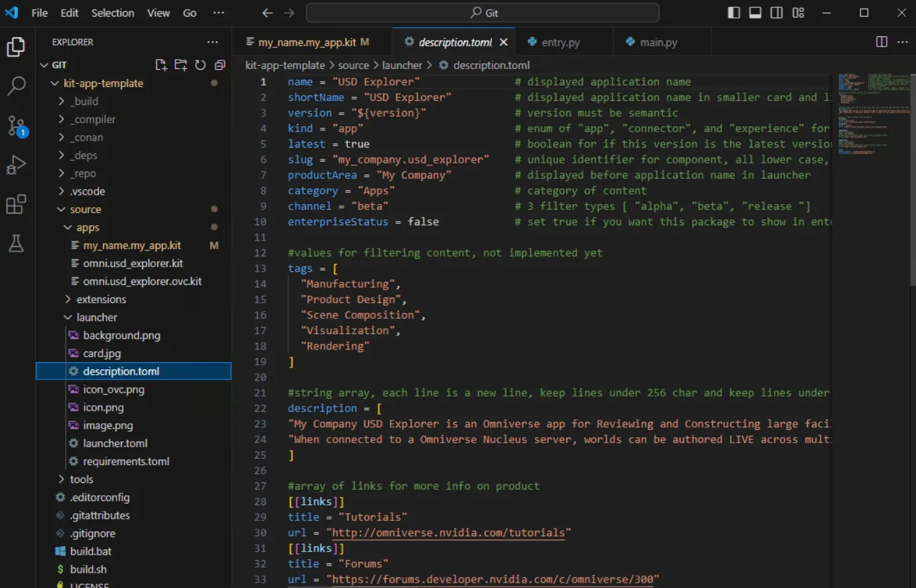
Task: Collapse the source folder
Action: pos(85,209)
